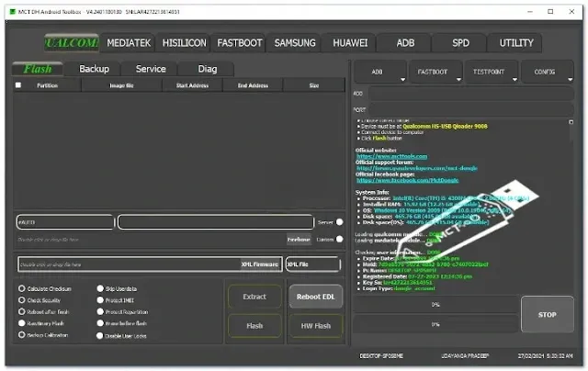
Task: Click the Flash button
Action: (x=254, y=326)
